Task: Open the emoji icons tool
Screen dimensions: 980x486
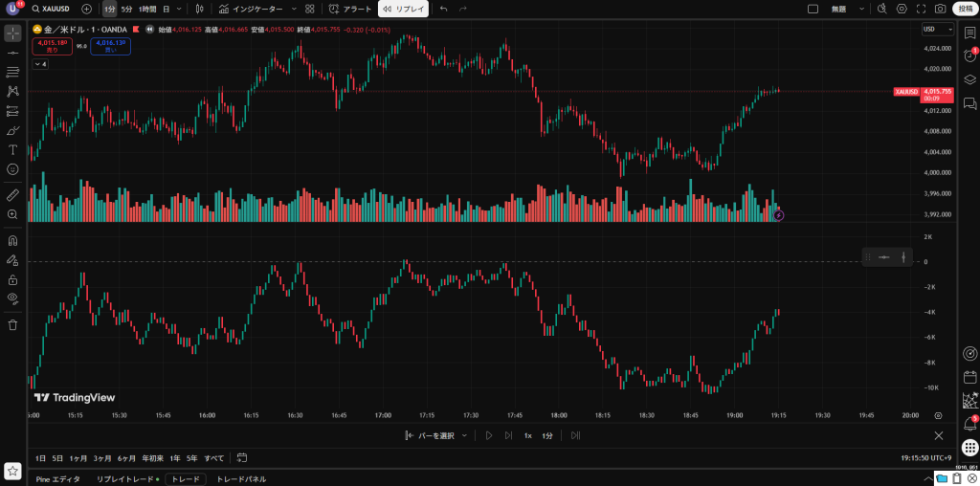Action: click(x=12, y=169)
